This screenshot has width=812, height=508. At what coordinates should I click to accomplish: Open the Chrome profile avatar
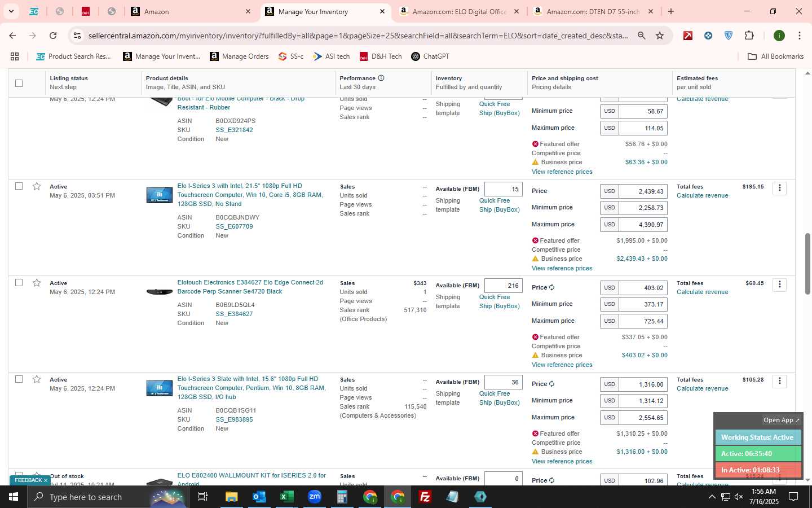[779, 36]
